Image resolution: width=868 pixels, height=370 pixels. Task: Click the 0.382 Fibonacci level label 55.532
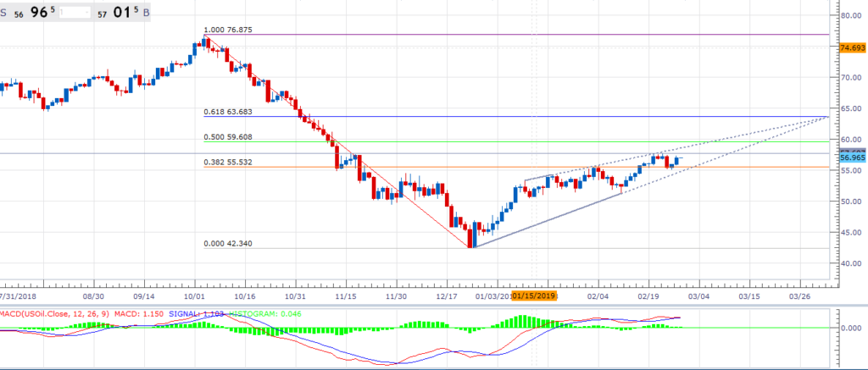click(x=228, y=162)
